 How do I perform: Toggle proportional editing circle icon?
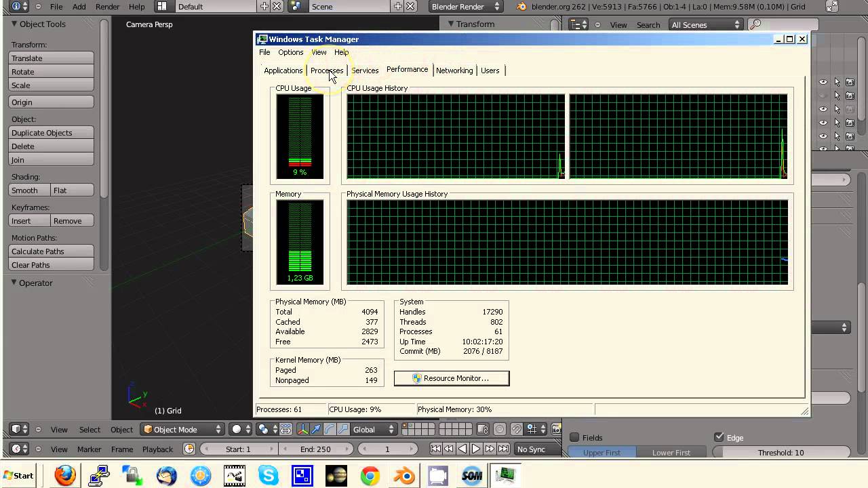click(x=499, y=429)
